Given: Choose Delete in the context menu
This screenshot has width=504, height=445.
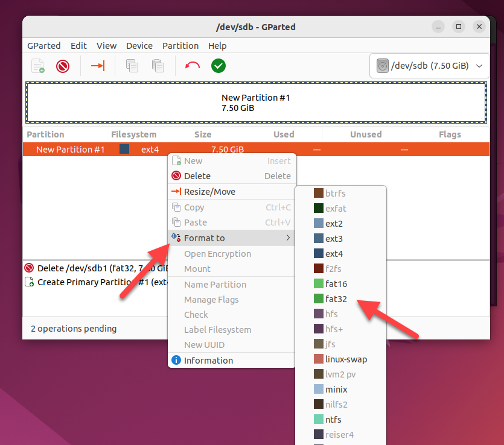Looking at the screenshot, I should (x=231, y=176).
